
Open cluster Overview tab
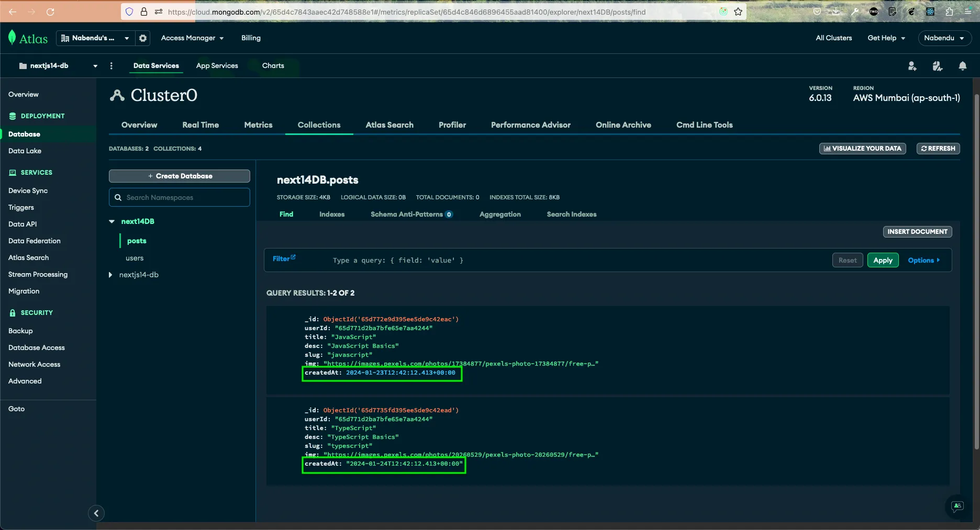click(x=139, y=125)
